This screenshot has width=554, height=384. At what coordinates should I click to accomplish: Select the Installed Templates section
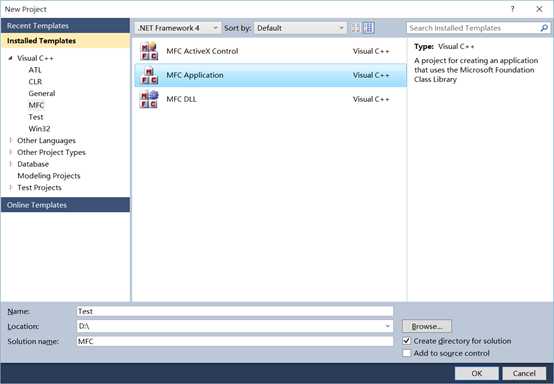65,41
